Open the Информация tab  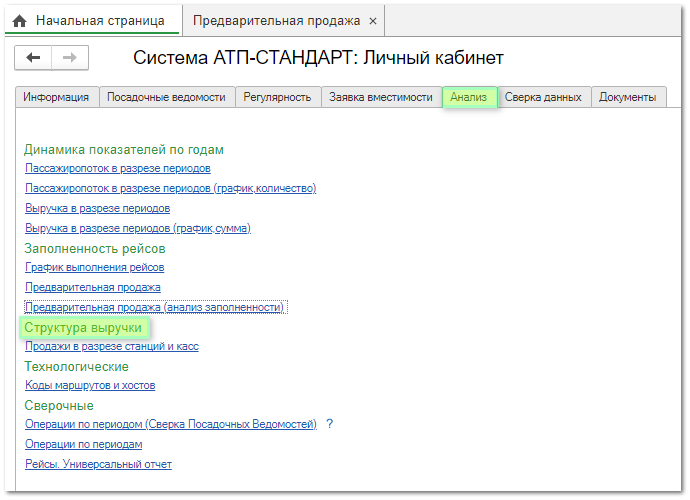point(57,97)
